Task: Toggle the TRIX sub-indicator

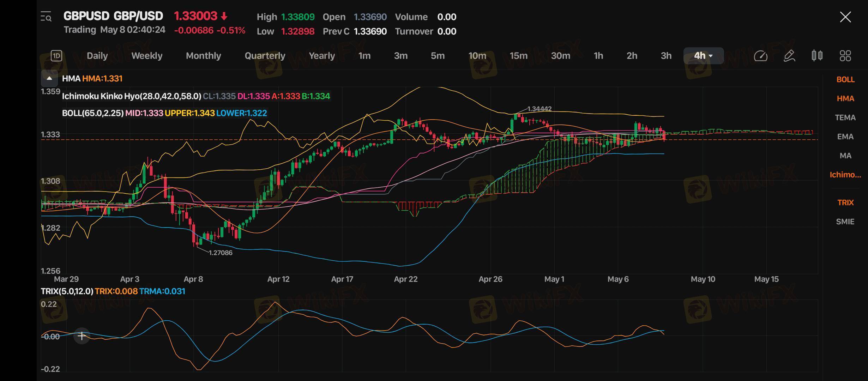Action: [x=845, y=202]
